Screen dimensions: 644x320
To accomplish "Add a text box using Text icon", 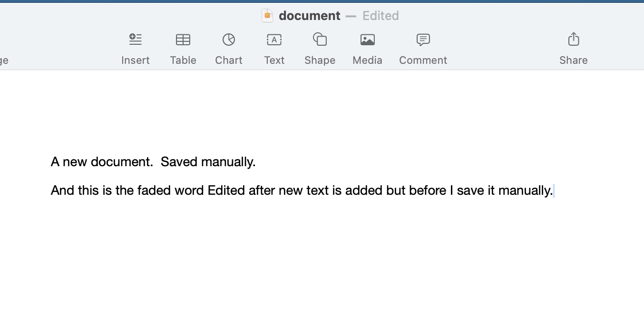I will tap(274, 40).
